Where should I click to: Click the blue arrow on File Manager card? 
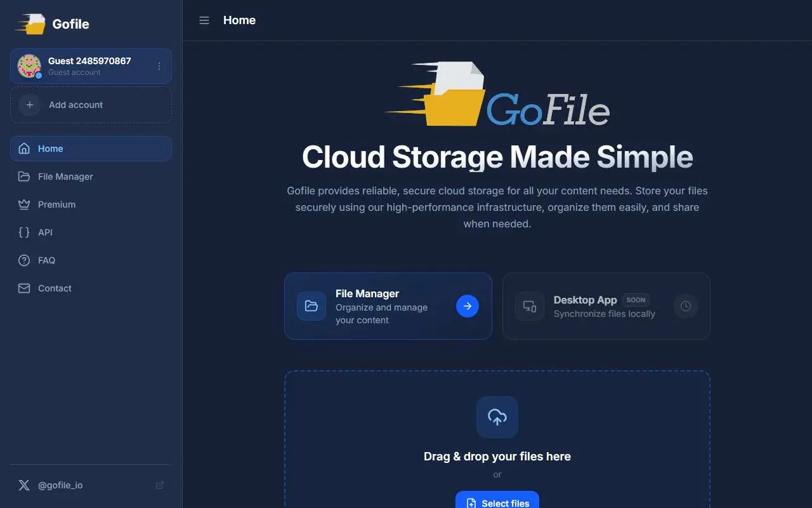pos(468,306)
